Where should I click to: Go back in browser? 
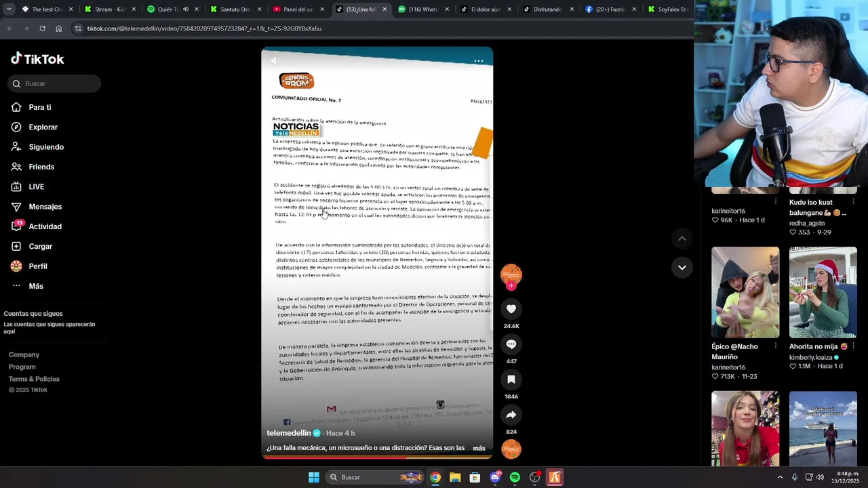click(x=9, y=28)
